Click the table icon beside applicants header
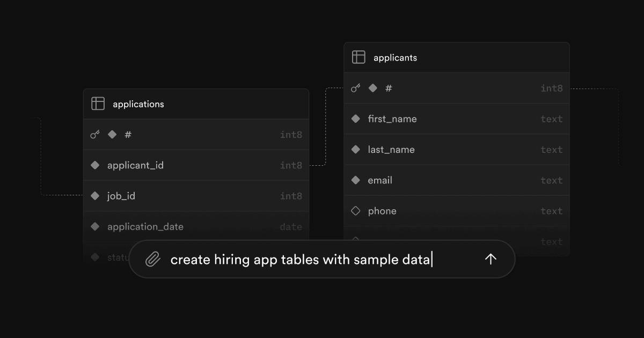 (x=358, y=57)
